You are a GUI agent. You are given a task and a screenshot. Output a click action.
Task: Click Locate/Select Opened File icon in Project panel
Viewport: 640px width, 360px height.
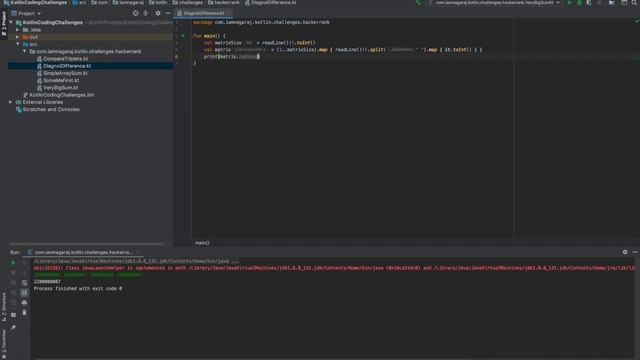pyautogui.click(x=136, y=13)
